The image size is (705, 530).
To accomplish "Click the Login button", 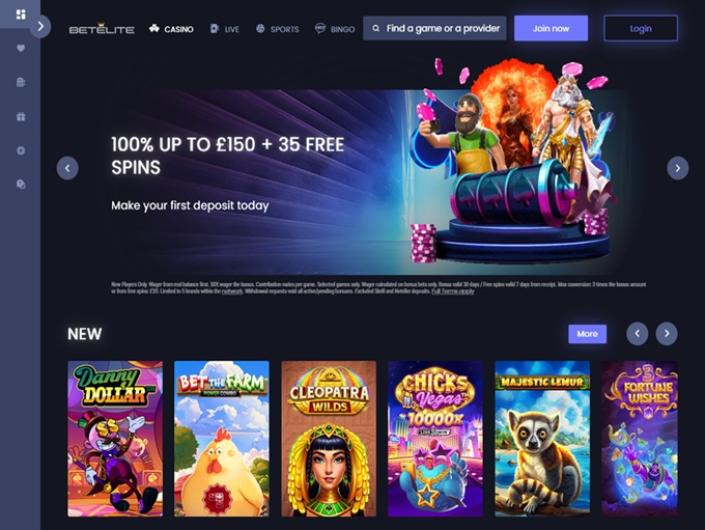I will click(640, 28).
